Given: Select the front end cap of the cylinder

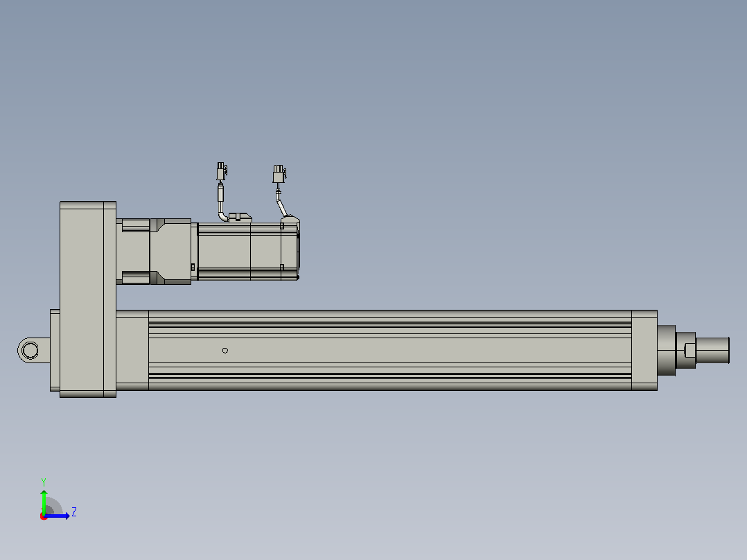Looking at the screenshot, I should pos(644,350).
